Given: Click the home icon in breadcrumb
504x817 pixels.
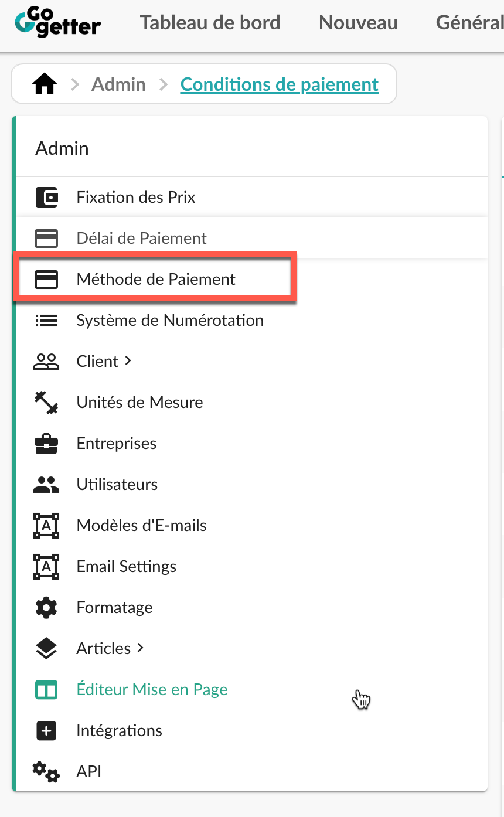Looking at the screenshot, I should coord(45,84).
